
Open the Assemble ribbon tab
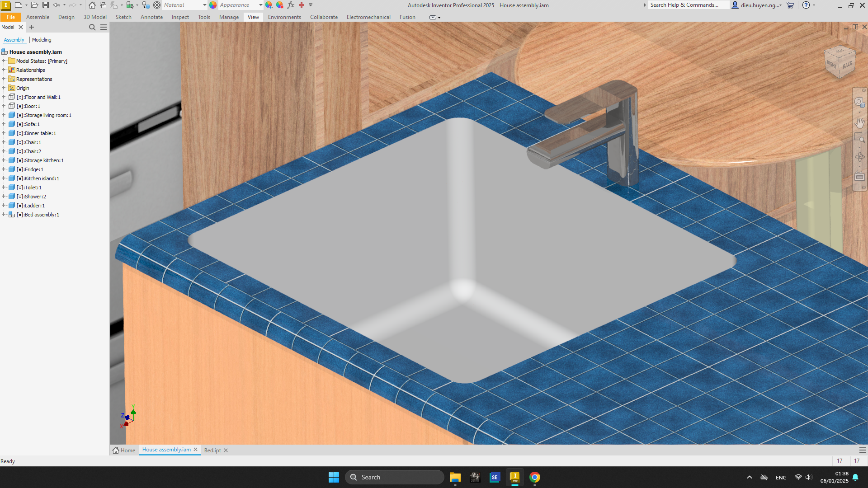point(38,17)
